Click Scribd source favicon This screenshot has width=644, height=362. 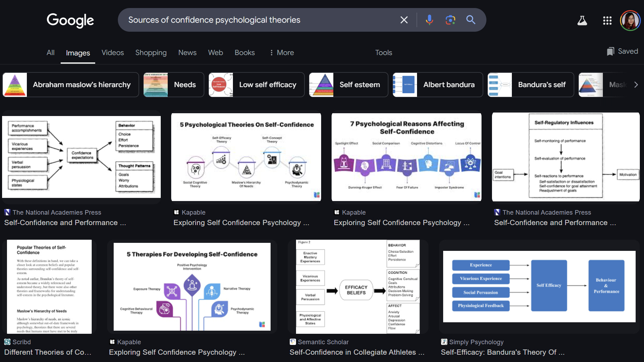[7, 342]
